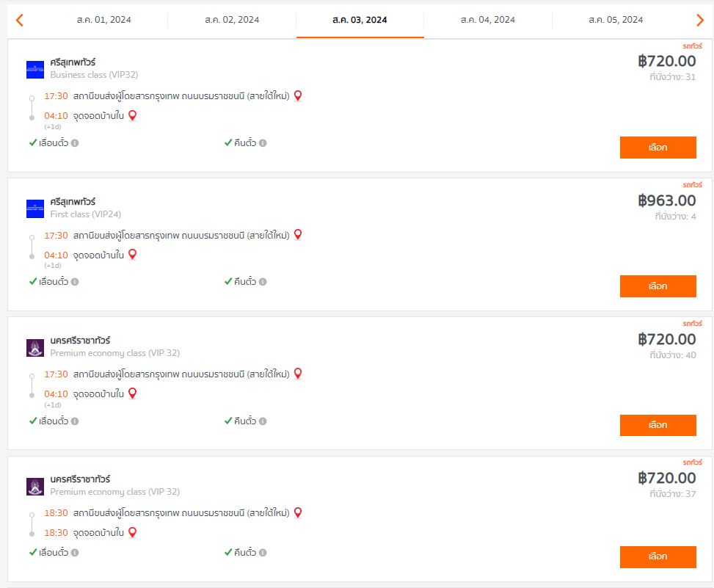Screen dimensions: 714x588
Task: Click map pin beside first trip's departure station
Action: [298, 95]
